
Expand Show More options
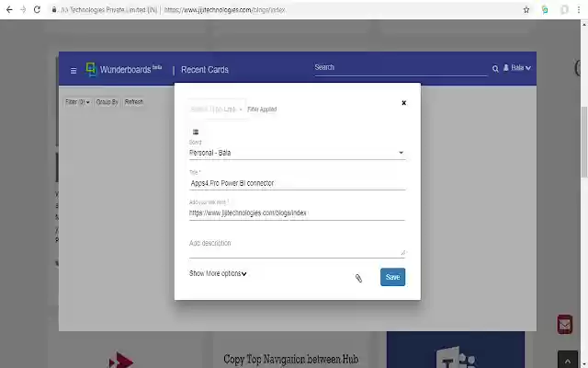pos(218,274)
